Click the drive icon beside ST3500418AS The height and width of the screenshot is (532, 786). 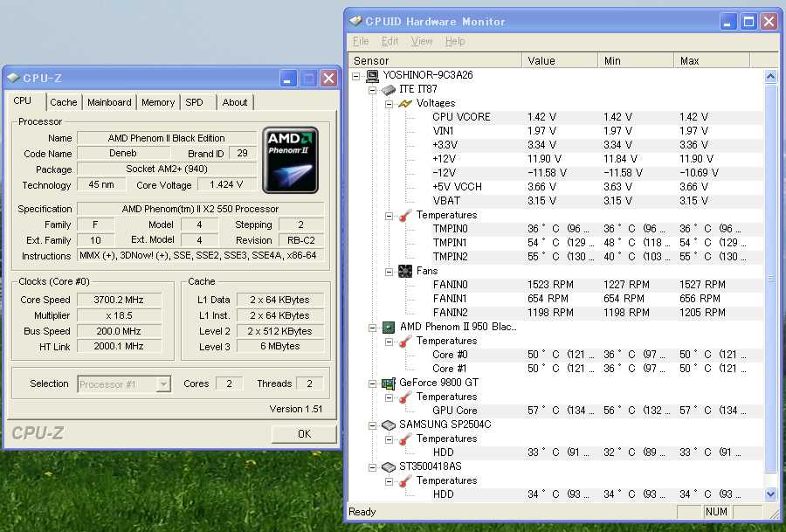coord(389,467)
